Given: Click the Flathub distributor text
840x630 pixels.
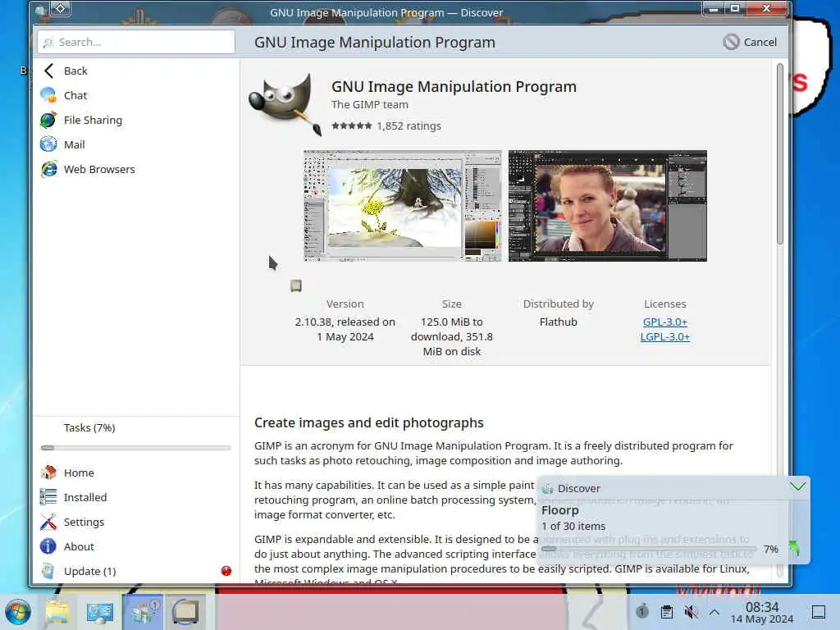Looking at the screenshot, I should (558, 322).
